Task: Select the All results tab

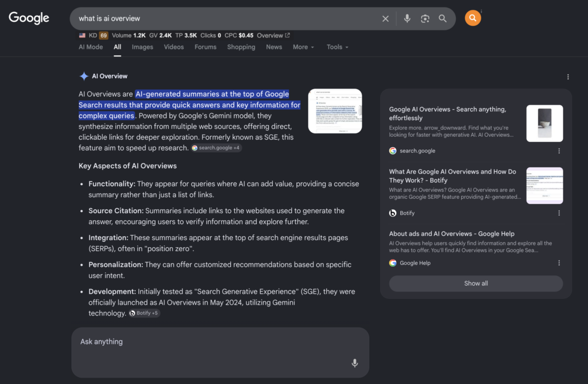Action: pyautogui.click(x=117, y=47)
